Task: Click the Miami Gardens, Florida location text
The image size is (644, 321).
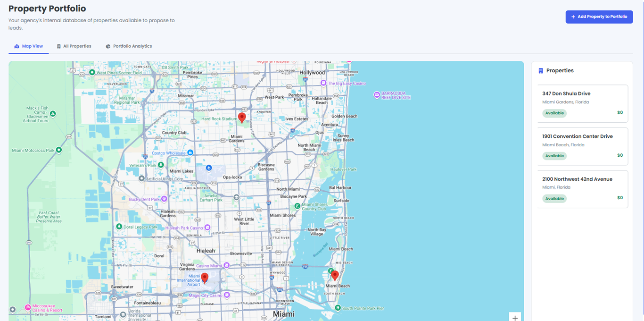Action: (565, 102)
